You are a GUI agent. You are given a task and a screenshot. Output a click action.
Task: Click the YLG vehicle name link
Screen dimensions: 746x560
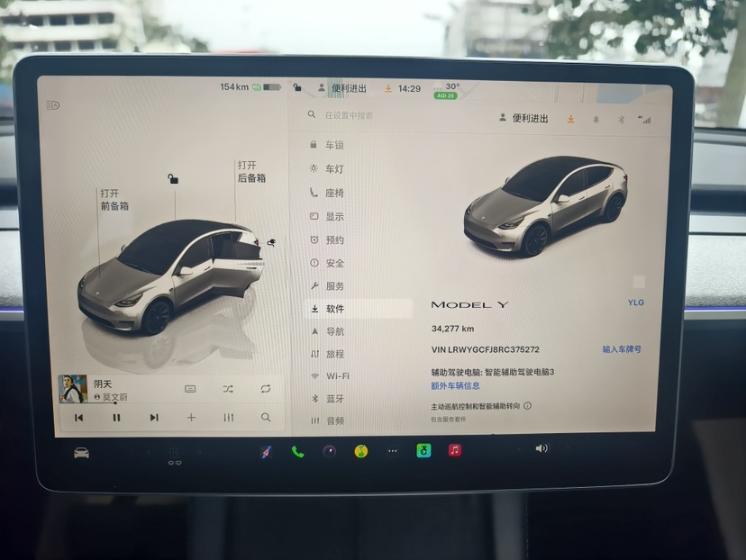635,303
